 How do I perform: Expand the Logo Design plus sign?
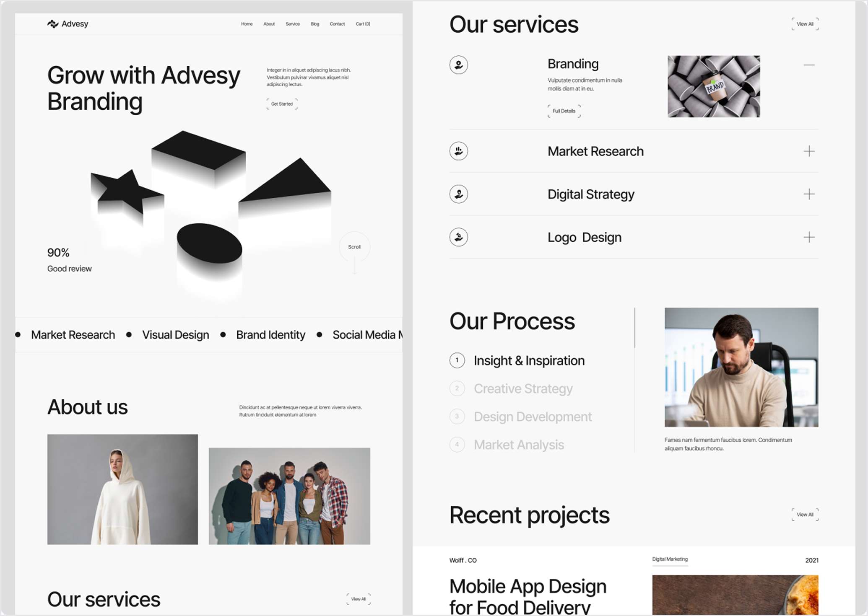[809, 237]
